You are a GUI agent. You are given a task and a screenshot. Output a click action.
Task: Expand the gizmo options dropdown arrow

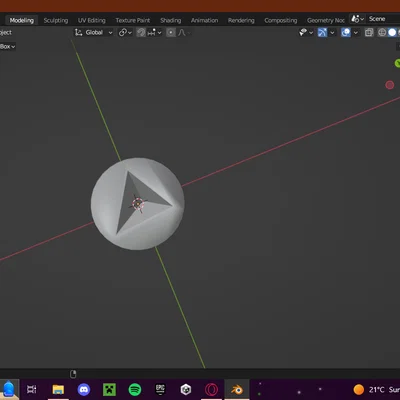click(x=332, y=32)
